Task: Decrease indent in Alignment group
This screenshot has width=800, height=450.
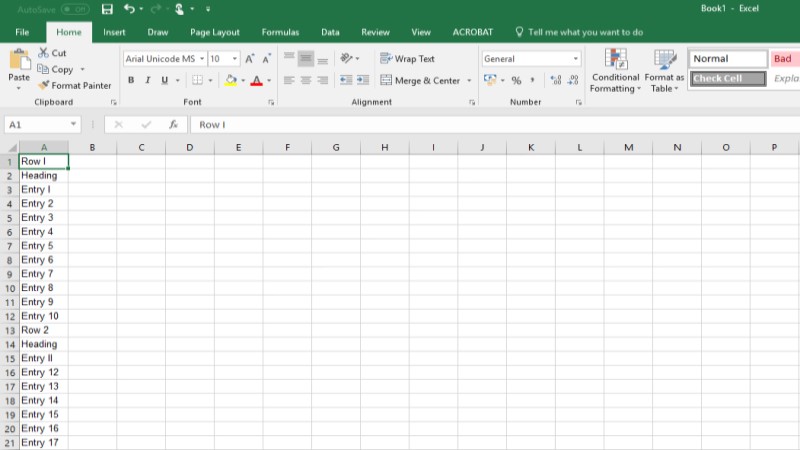Action: pyautogui.click(x=346, y=80)
